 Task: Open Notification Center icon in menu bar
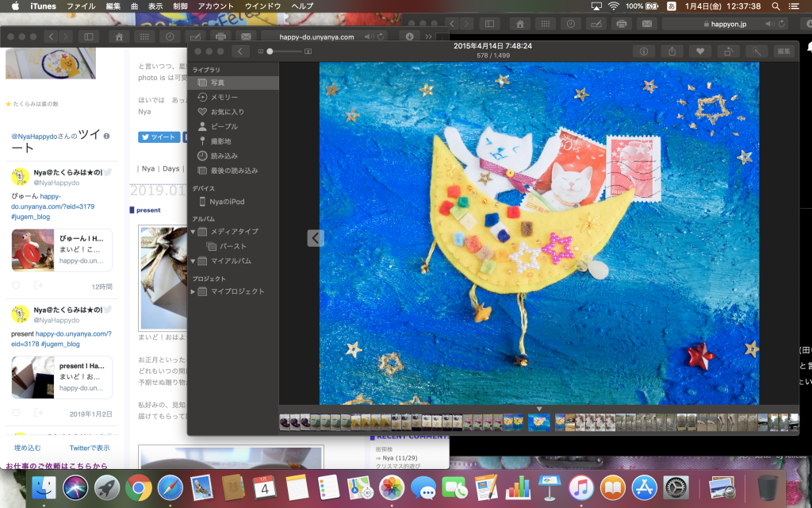pyautogui.click(x=794, y=6)
